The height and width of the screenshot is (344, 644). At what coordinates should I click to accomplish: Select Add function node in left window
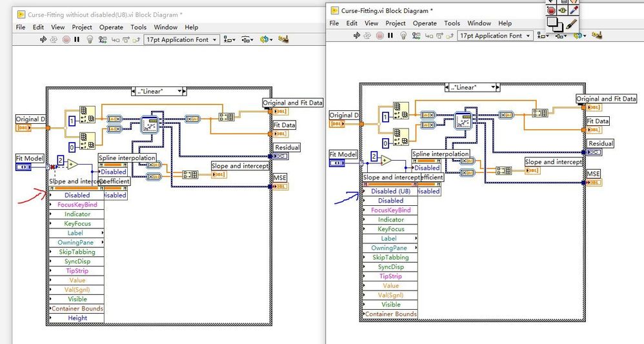click(72, 165)
